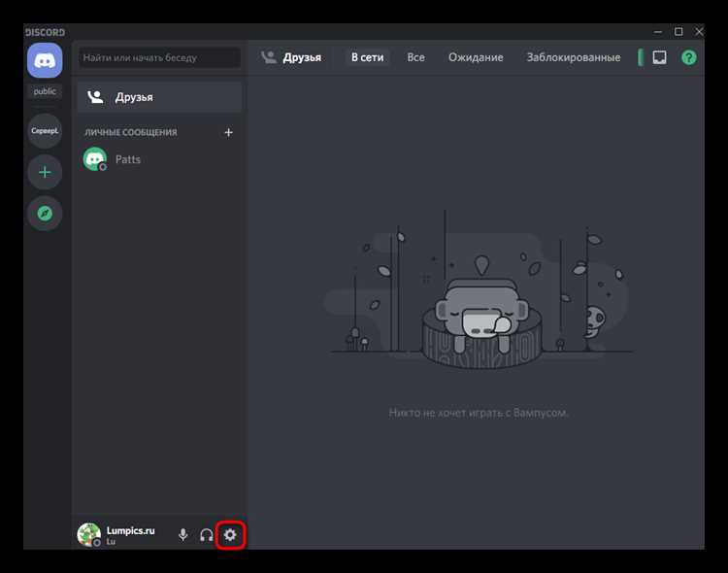
Task: Deafen with the headphones icon
Action: 206,535
